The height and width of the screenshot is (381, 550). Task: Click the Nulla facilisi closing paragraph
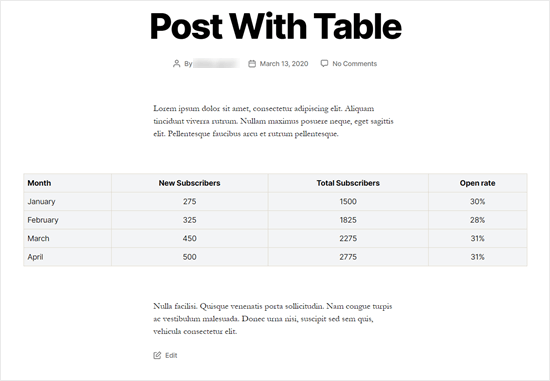pos(273,319)
